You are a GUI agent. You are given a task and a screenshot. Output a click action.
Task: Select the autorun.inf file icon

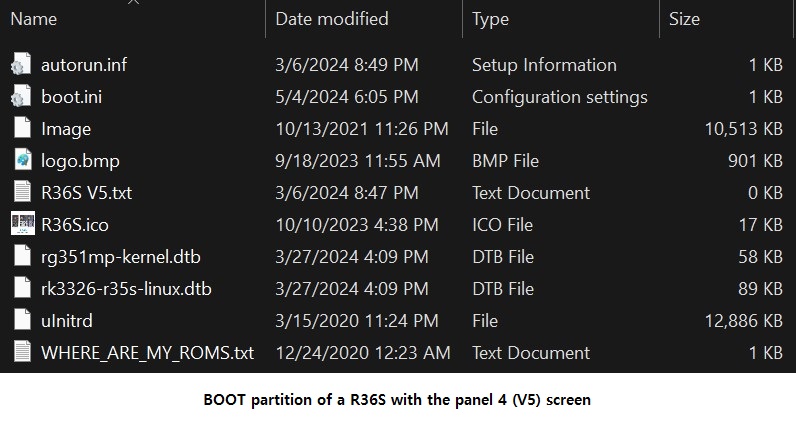(x=21, y=64)
